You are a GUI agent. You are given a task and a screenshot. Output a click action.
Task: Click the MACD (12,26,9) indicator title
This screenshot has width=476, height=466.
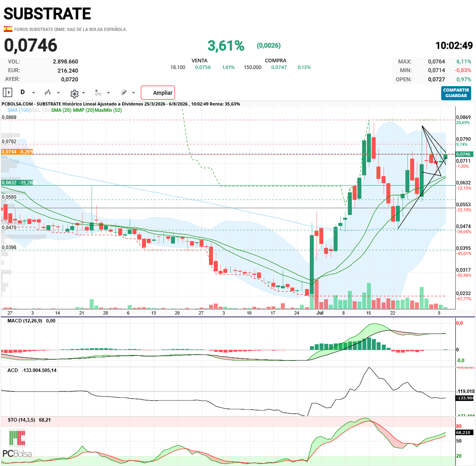pos(25,321)
